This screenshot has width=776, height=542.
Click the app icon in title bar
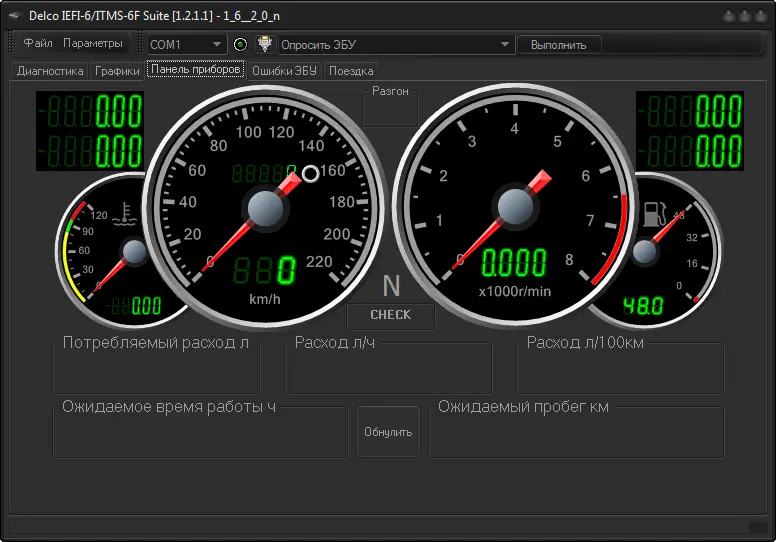click(x=14, y=15)
